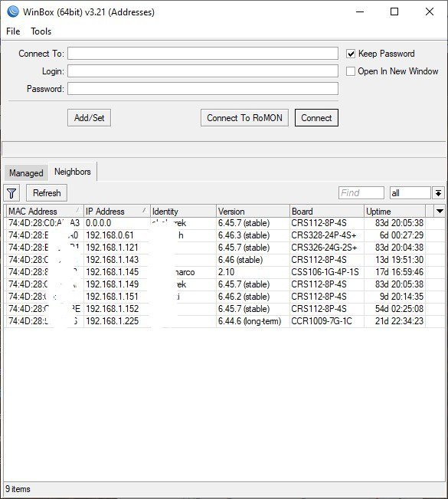Select IP address 192.168.1.225

point(112,321)
